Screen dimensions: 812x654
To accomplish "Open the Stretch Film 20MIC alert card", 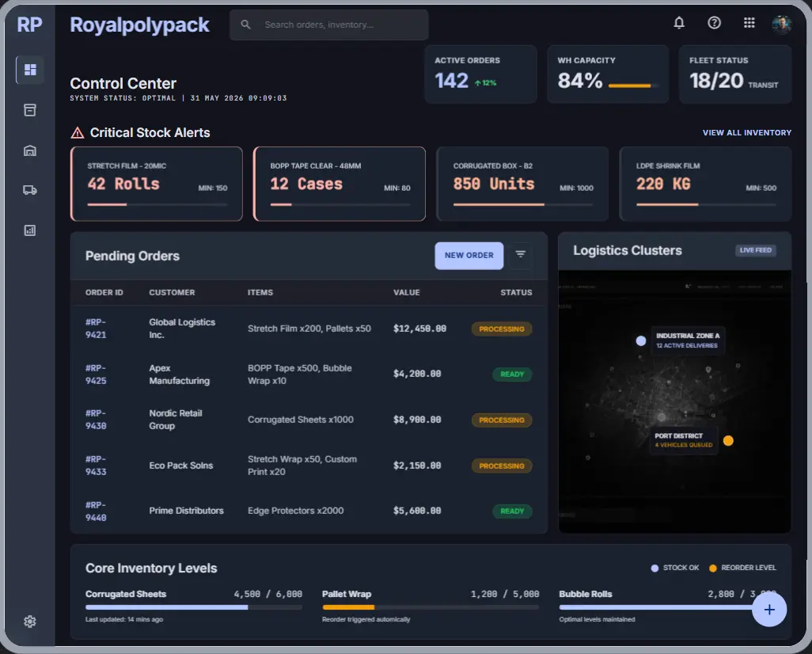I will pos(157,184).
